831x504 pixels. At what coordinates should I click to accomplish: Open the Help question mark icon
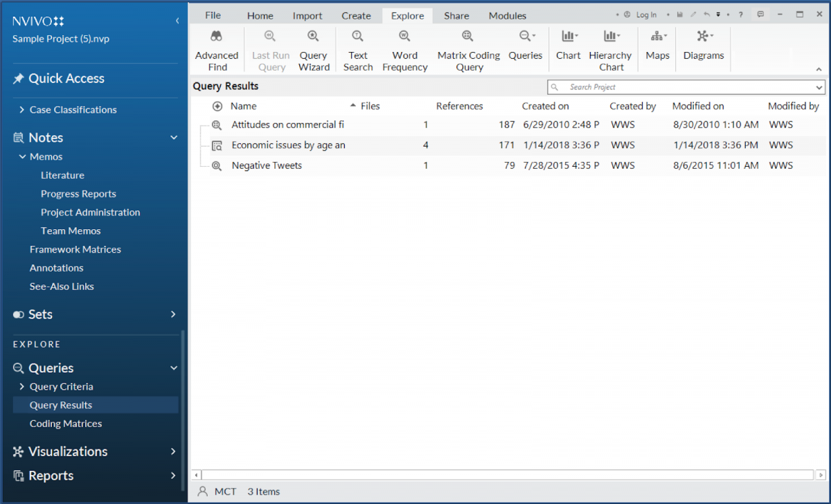tap(742, 13)
